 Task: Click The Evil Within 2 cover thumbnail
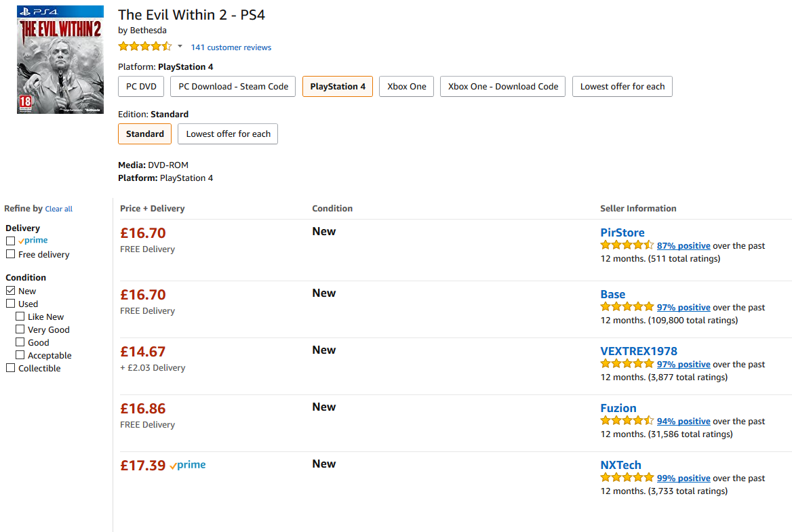point(60,60)
